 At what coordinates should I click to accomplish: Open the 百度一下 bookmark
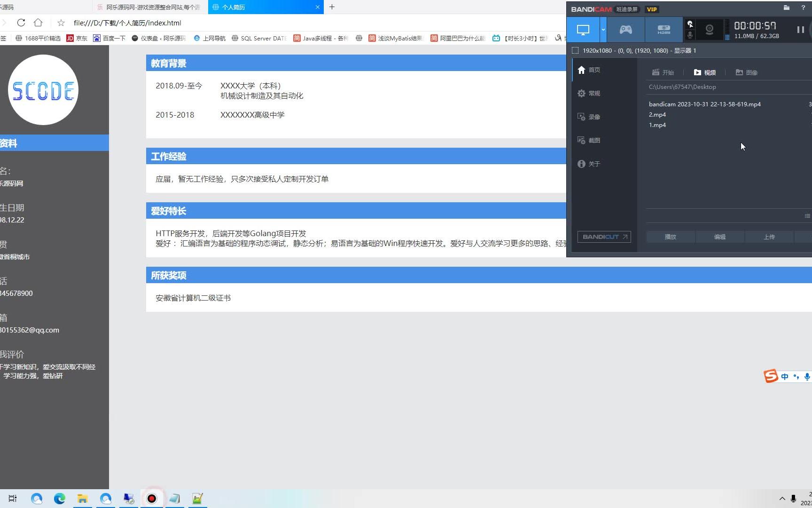109,38
